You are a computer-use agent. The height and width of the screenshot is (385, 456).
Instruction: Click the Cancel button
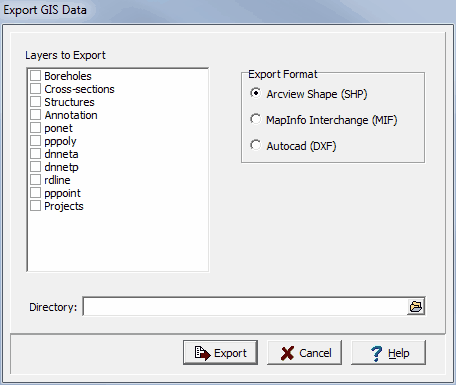point(304,353)
